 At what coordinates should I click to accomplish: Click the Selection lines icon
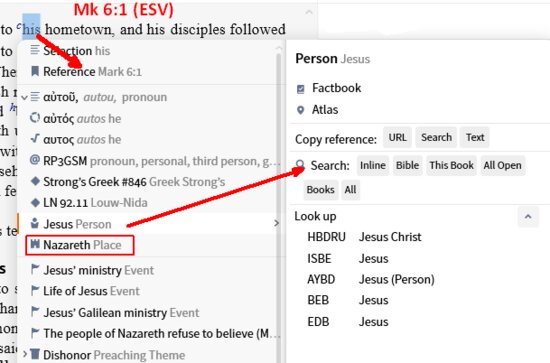pyautogui.click(x=35, y=50)
